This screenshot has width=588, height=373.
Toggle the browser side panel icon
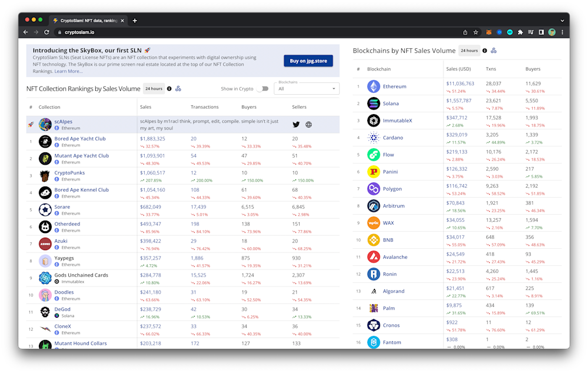[x=541, y=32]
